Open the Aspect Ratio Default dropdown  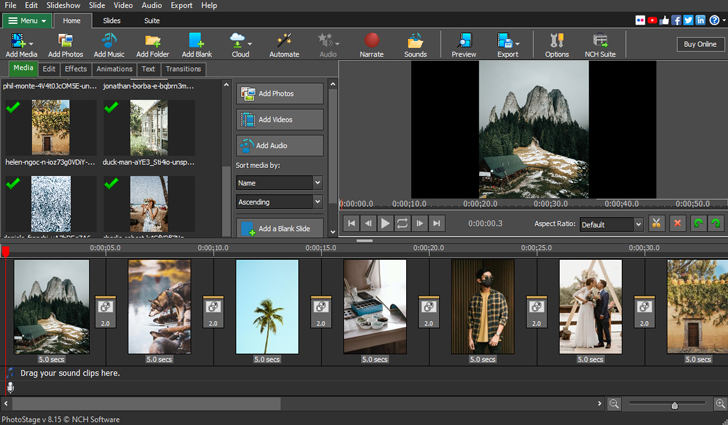pyautogui.click(x=611, y=224)
